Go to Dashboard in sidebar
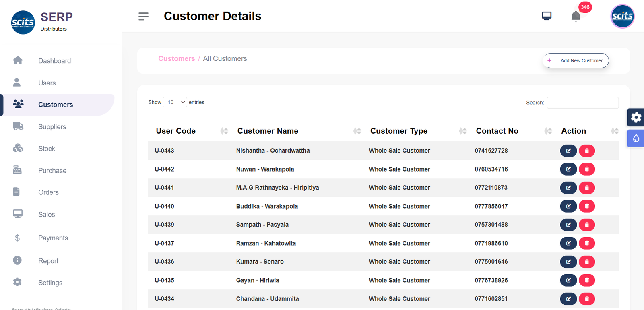The height and width of the screenshot is (310, 644). coord(54,61)
